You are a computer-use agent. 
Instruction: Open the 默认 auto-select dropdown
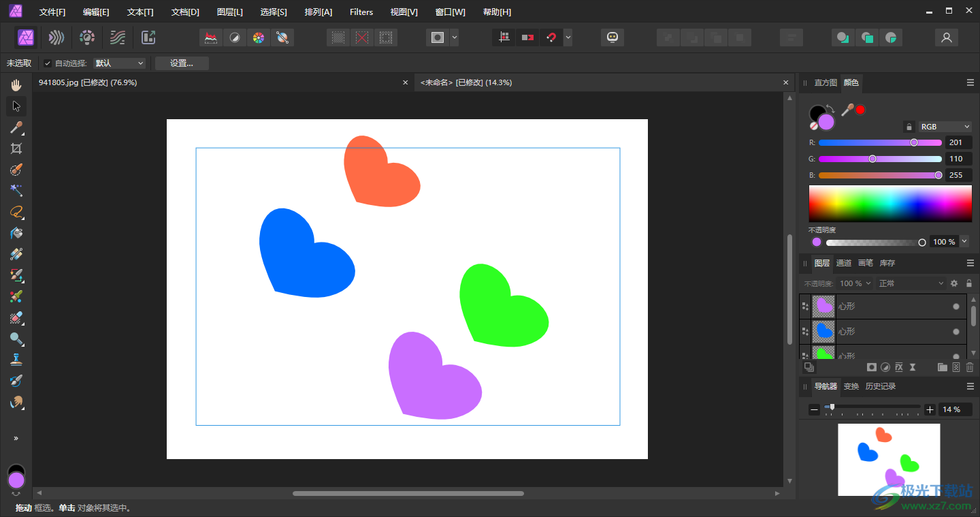click(x=120, y=63)
